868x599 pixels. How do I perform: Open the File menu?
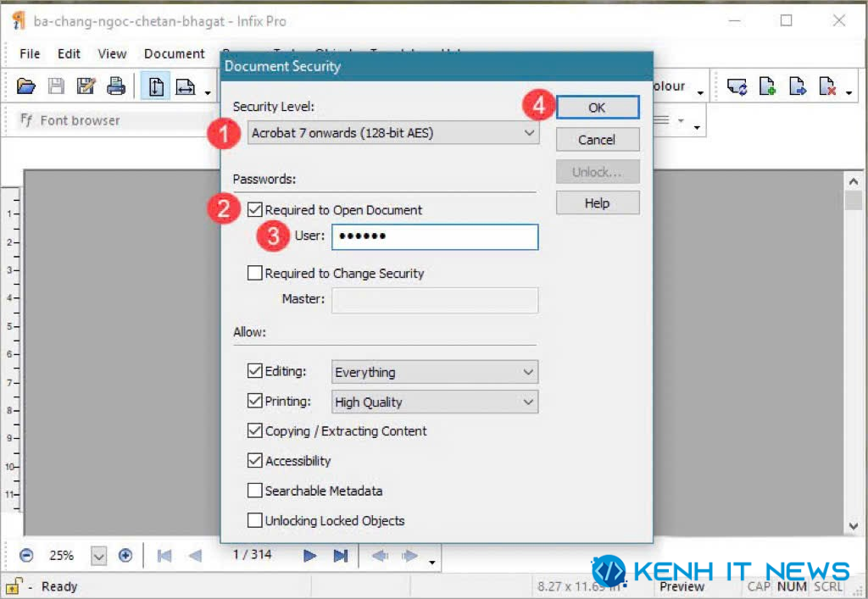[30, 53]
